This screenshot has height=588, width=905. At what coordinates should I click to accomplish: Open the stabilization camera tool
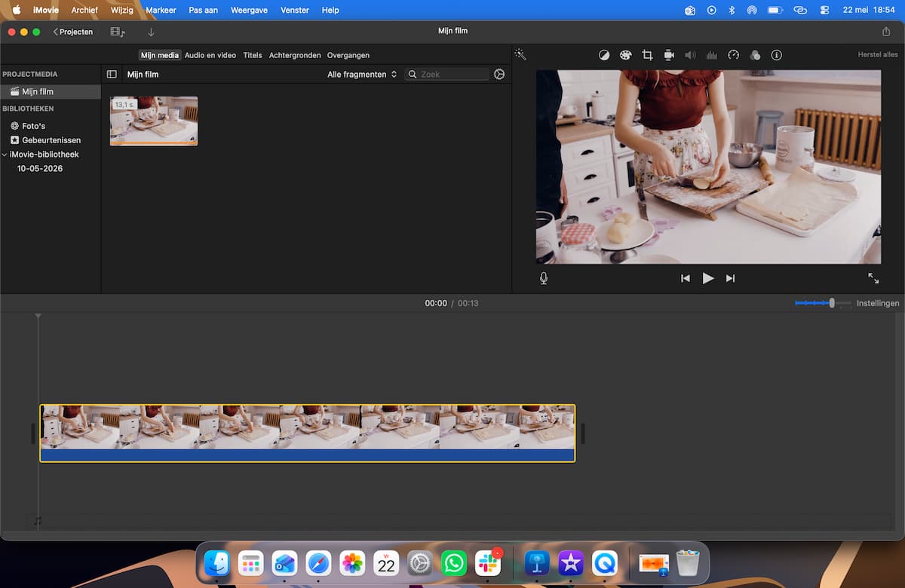[x=668, y=55]
